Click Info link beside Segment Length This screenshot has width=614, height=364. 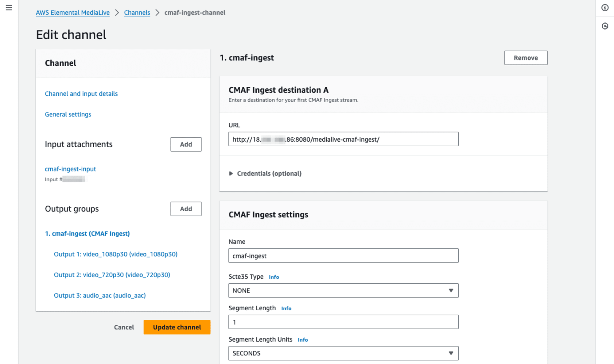(286, 308)
